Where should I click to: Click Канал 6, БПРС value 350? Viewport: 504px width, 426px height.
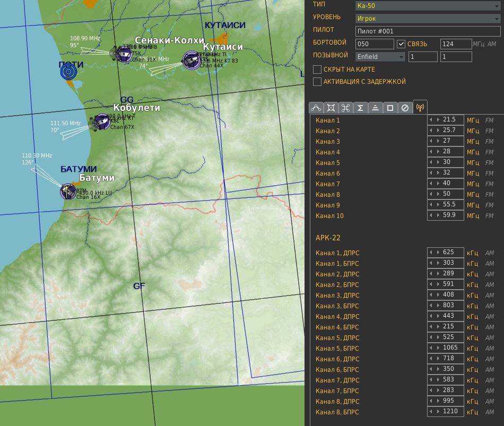tap(448, 369)
